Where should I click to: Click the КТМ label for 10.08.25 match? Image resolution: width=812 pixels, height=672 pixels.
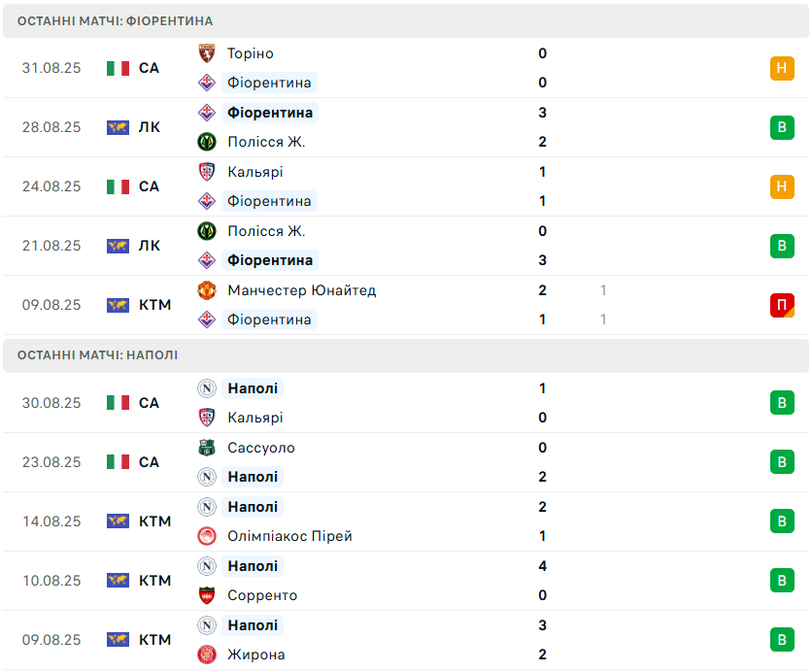pyautogui.click(x=155, y=581)
